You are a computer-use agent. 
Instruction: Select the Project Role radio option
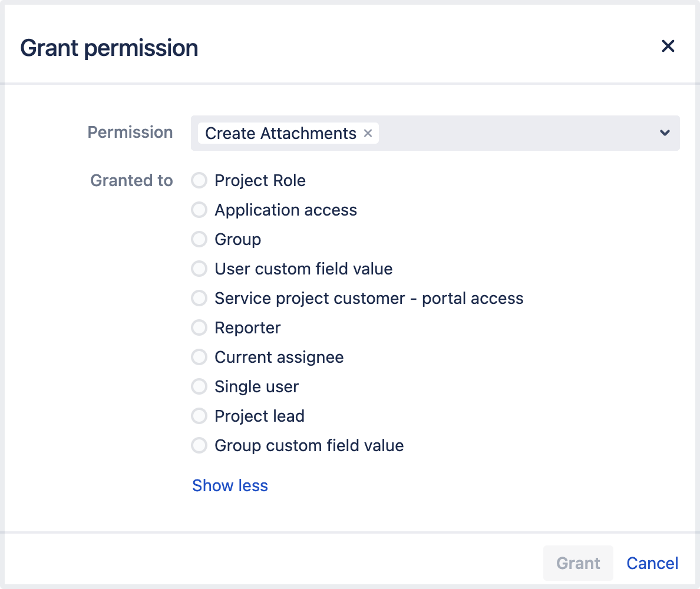click(199, 180)
